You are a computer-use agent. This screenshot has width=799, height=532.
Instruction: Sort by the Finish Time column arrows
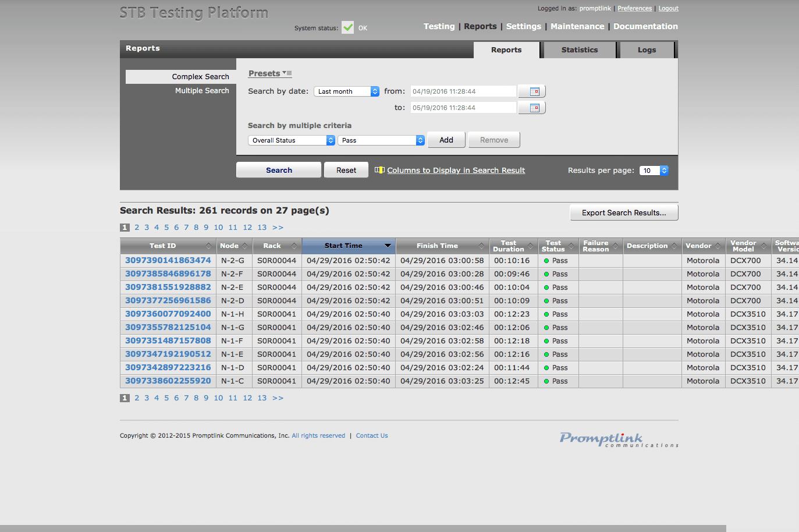(481, 246)
